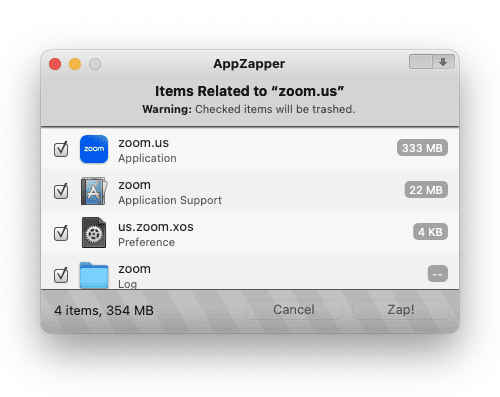The height and width of the screenshot is (397, 500).
Task: Click the yellow minimize window button
Action: [75, 64]
